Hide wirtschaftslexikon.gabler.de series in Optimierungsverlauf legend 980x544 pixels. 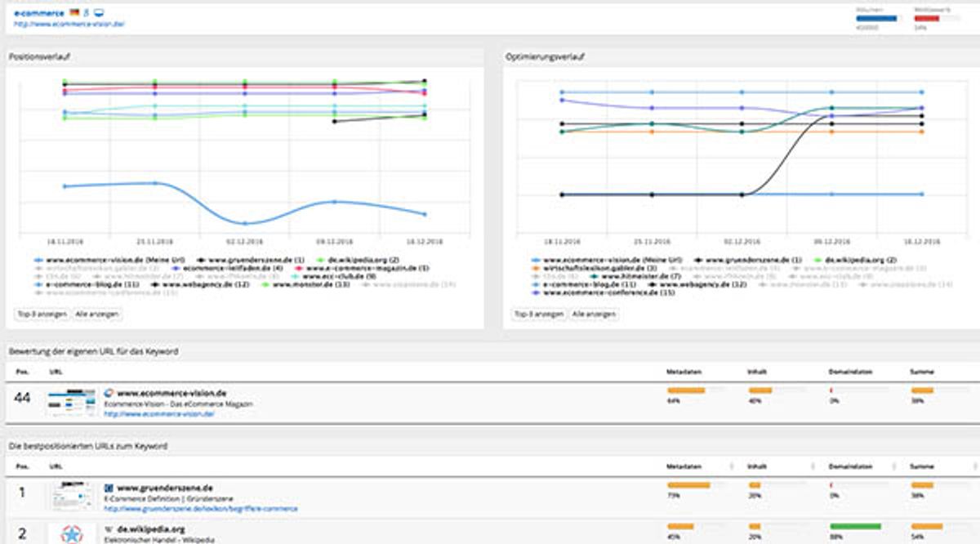click(x=592, y=268)
